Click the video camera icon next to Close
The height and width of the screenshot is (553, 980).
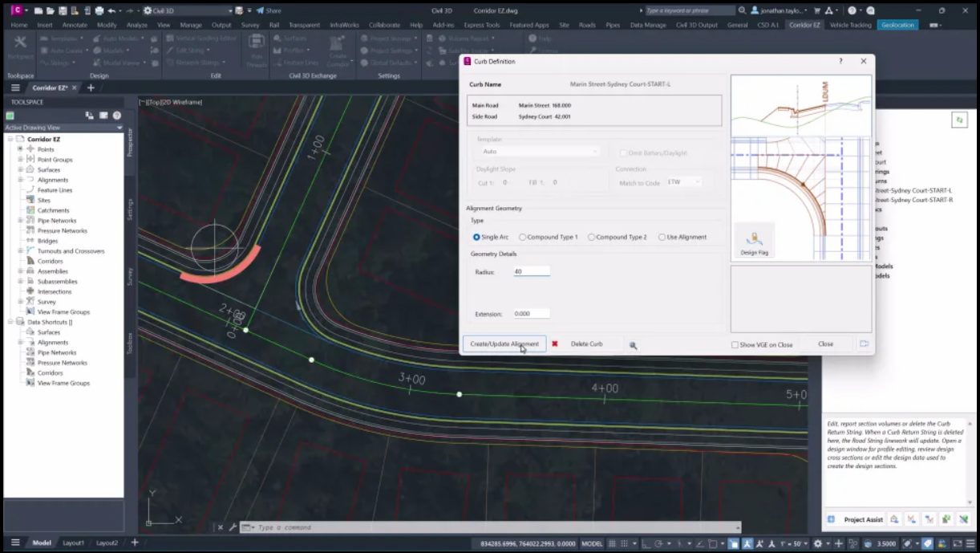tap(864, 344)
